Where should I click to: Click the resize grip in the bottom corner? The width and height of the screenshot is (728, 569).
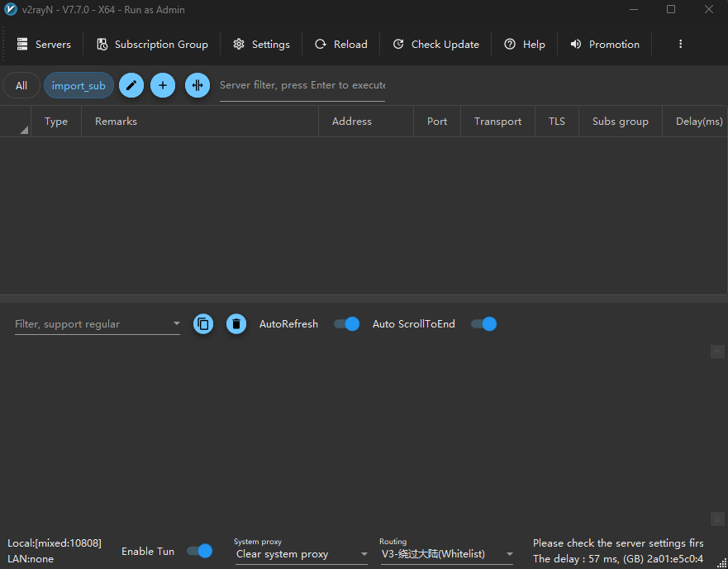[x=721, y=562]
